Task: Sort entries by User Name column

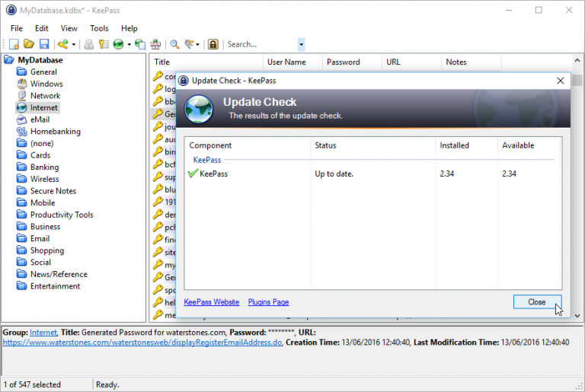Action: click(292, 62)
